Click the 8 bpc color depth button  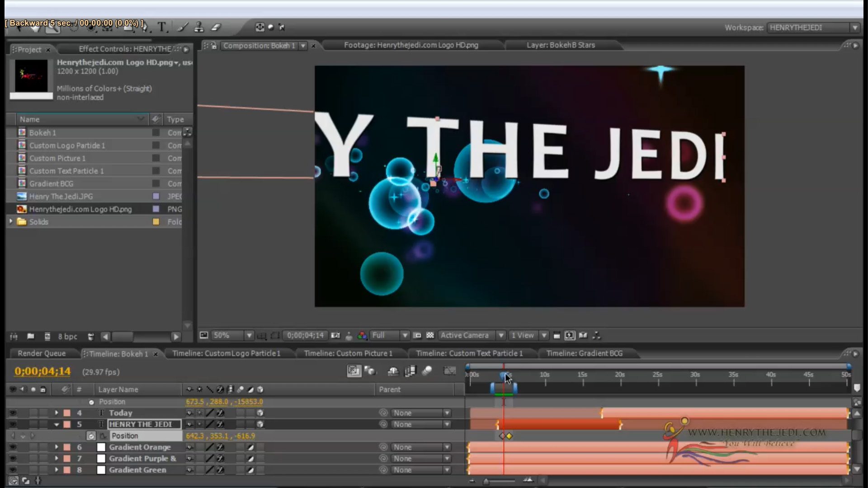(67, 337)
